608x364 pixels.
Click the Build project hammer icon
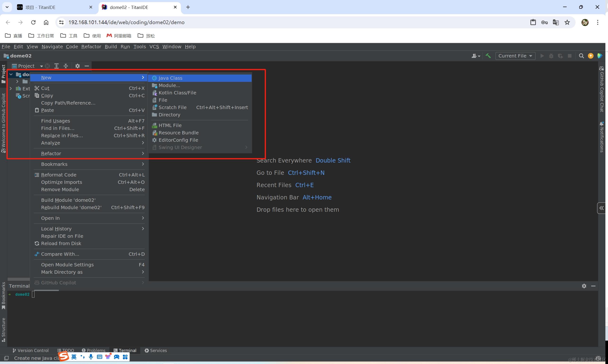pos(488,56)
